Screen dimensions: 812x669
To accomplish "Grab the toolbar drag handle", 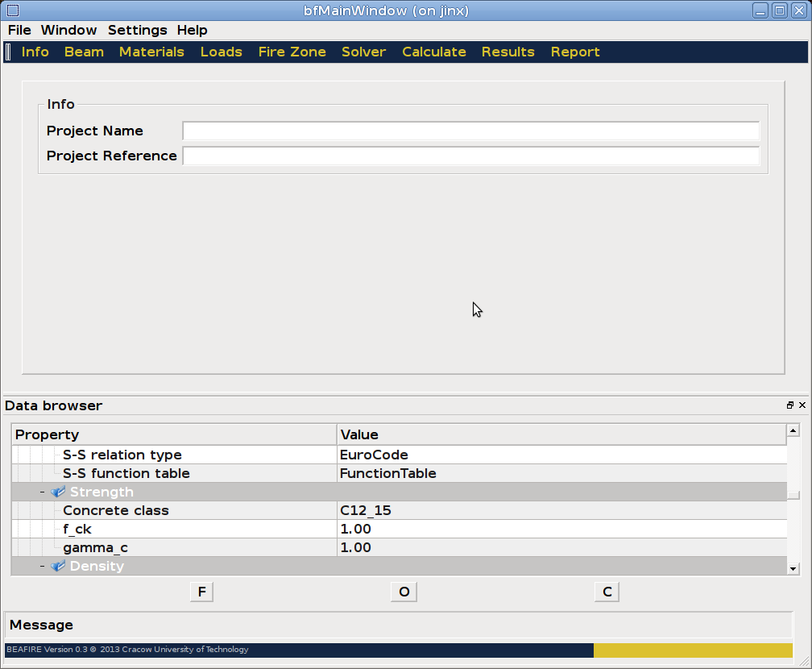I will coord(8,52).
